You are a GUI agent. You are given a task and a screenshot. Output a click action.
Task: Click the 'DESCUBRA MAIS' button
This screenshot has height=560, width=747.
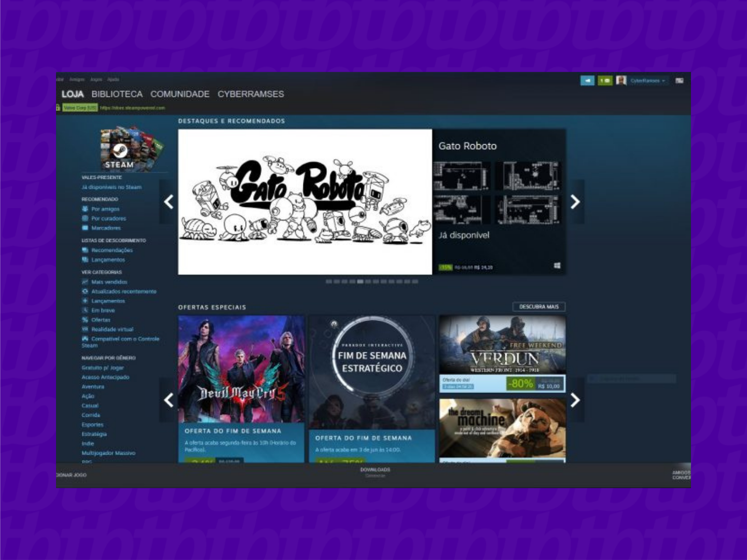pyautogui.click(x=539, y=306)
